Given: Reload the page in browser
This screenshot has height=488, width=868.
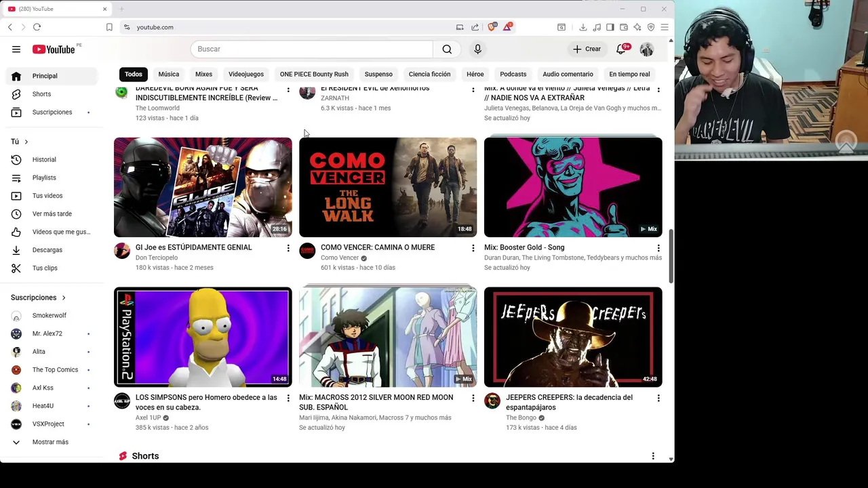Looking at the screenshot, I should coord(37,27).
